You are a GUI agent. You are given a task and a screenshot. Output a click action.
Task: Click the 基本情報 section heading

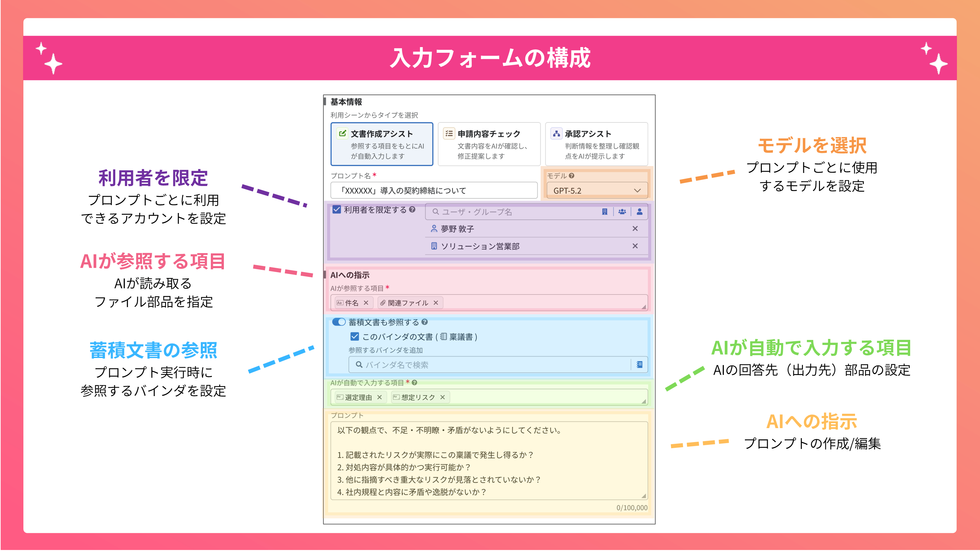point(346,102)
